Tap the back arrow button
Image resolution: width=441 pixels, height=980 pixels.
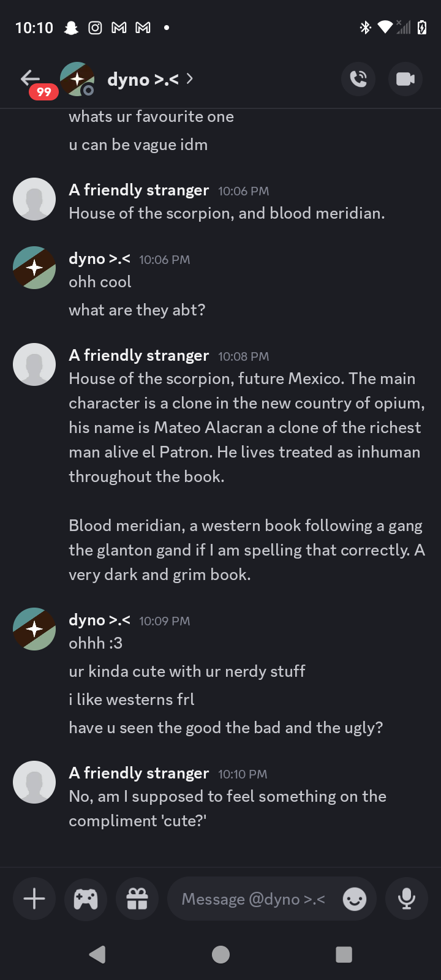pos(29,78)
